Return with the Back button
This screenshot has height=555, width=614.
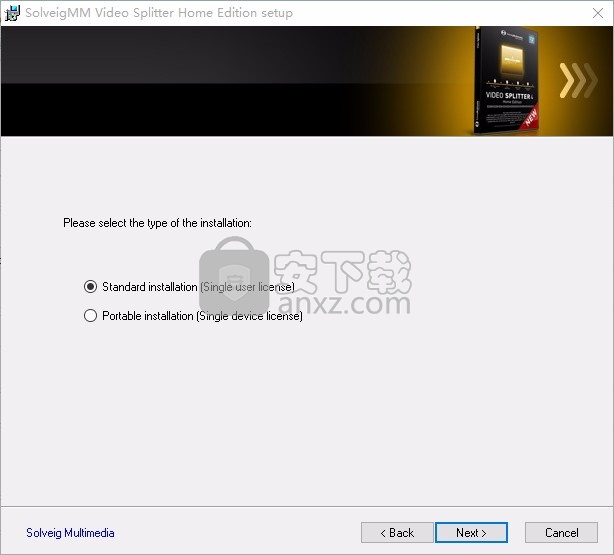(x=397, y=533)
